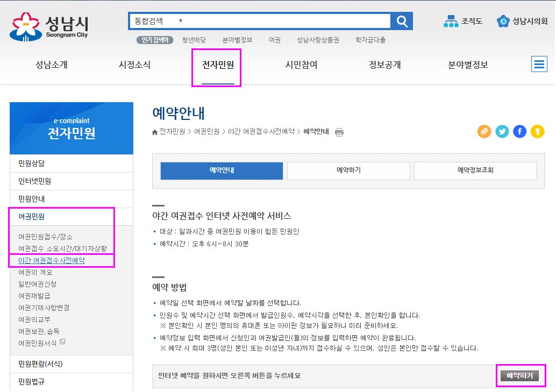
Task: Open the blue hamburger menu icon
Action: [x=539, y=63]
